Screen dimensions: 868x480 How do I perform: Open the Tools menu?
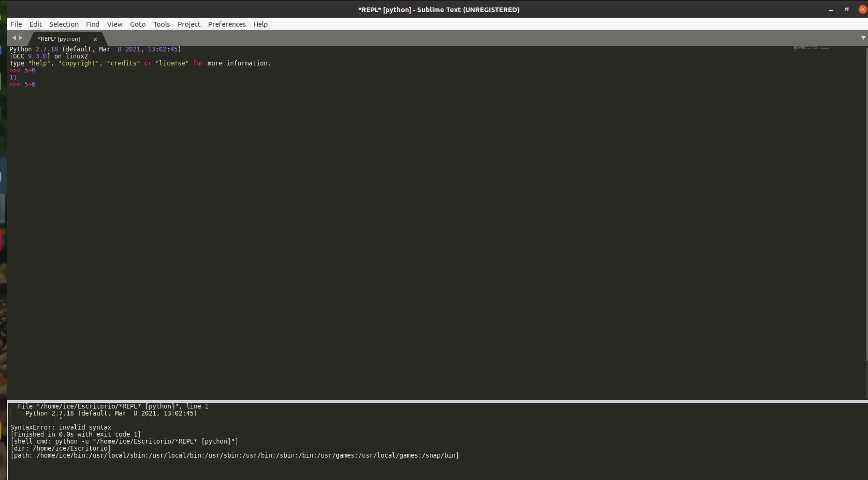click(x=161, y=24)
